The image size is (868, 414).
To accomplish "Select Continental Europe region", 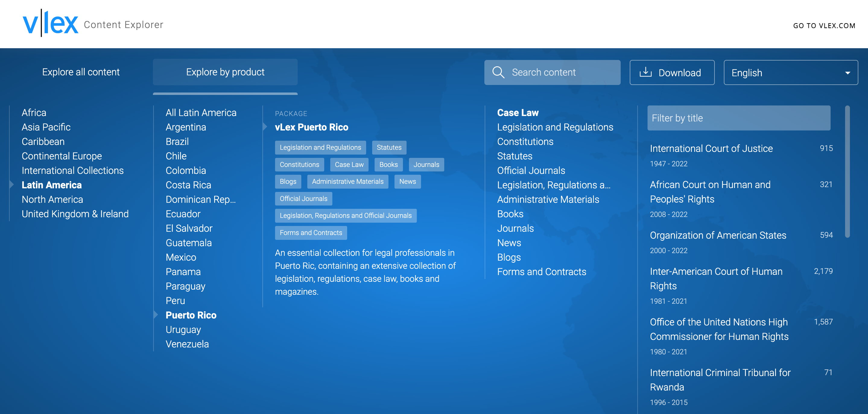I will [x=62, y=156].
